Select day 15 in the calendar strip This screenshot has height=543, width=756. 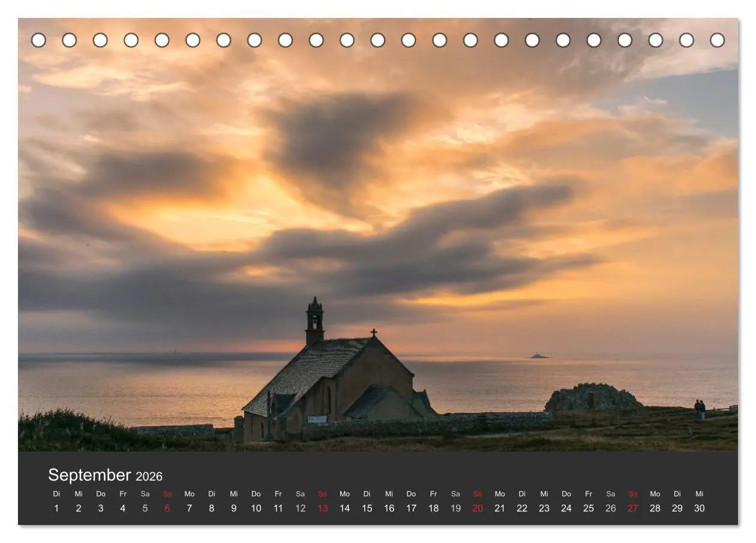click(367, 508)
